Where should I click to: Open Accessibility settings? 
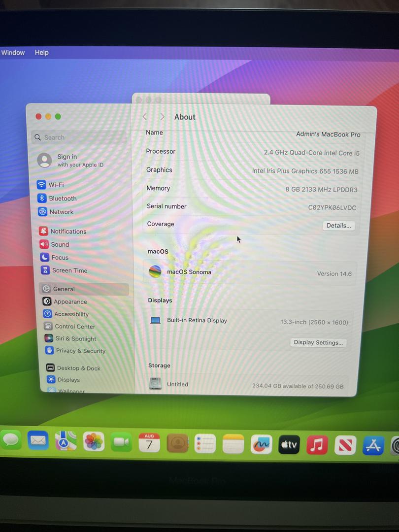[71, 314]
